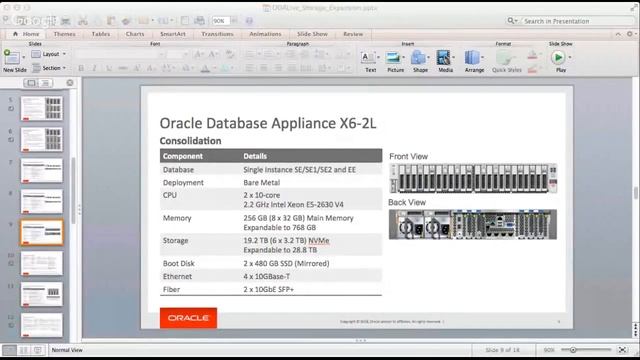Open the font size combo box
This screenshot has height=360, width=640.
click(178, 54)
